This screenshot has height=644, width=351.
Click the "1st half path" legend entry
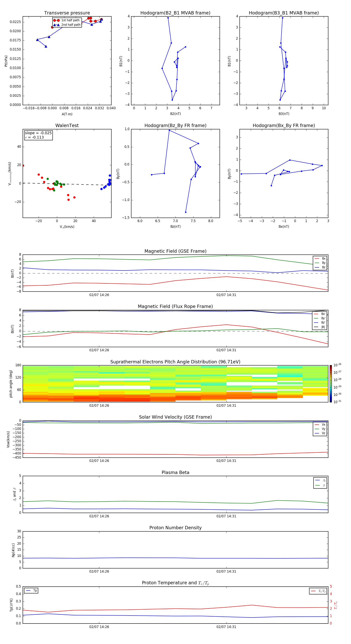pyautogui.click(x=67, y=20)
